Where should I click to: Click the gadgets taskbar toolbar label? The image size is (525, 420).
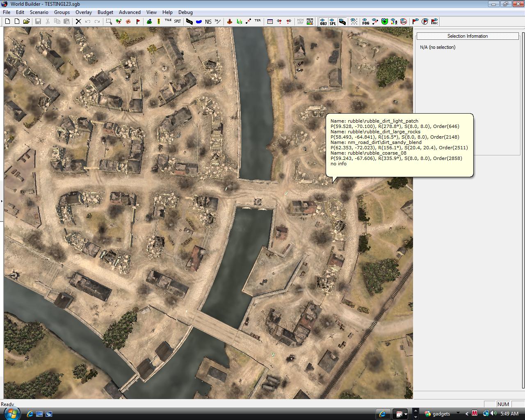441,414
